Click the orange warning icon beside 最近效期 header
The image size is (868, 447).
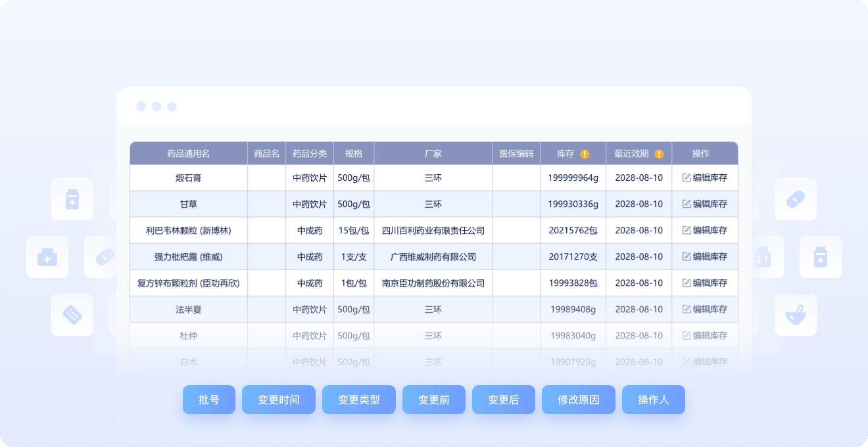pos(659,154)
